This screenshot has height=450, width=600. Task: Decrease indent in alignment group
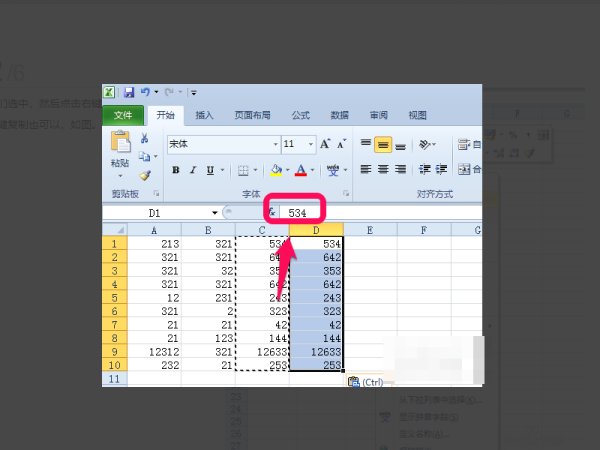(x=424, y=169)
